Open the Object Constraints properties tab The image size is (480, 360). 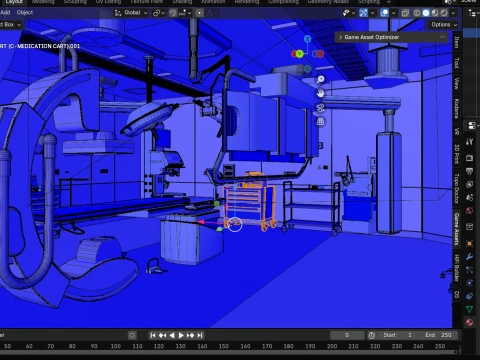click(x=470, y=296)
